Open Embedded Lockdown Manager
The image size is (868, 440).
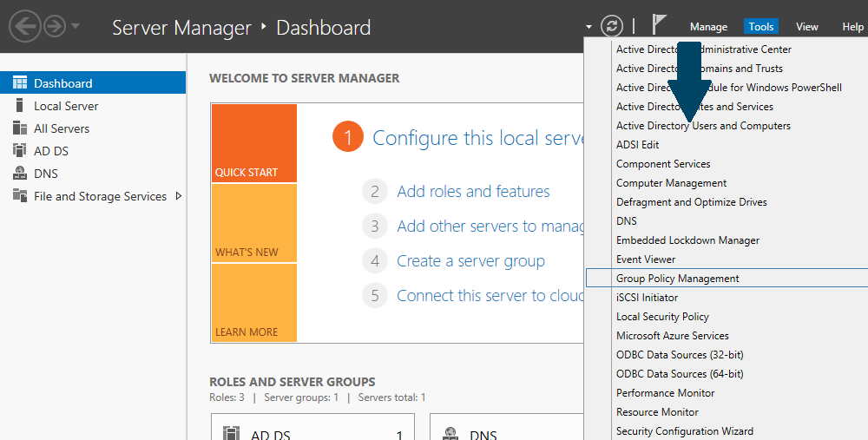coord(687,240)
